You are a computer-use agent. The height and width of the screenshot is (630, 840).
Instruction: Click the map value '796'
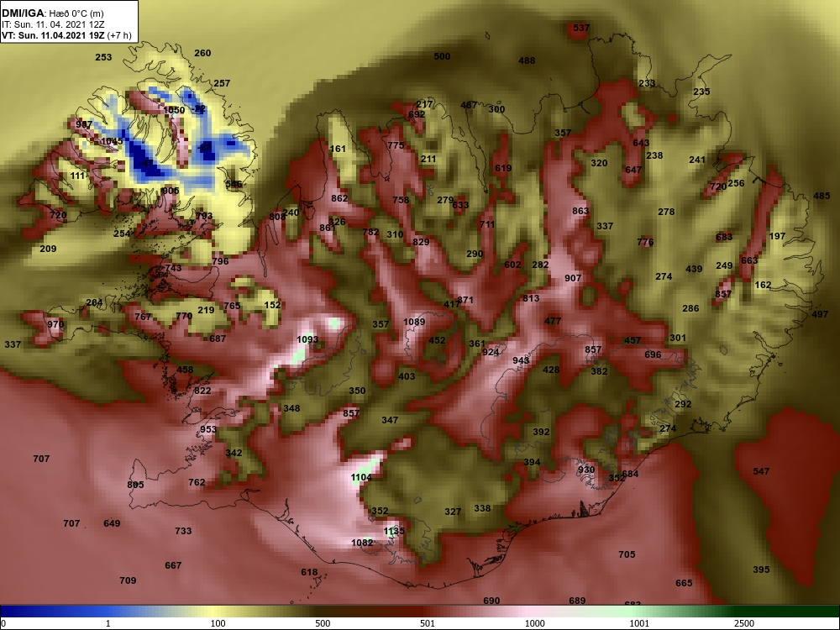coord(220,261)
